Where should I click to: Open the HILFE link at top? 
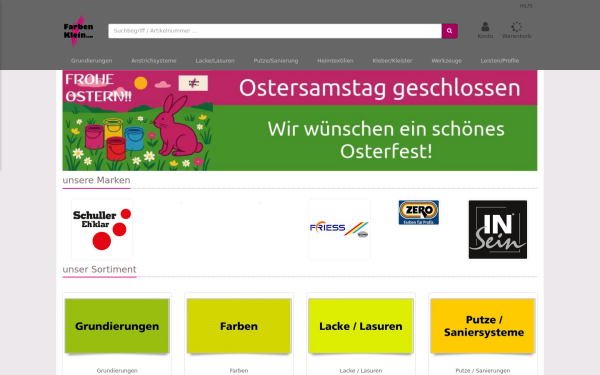pos(526,6)
